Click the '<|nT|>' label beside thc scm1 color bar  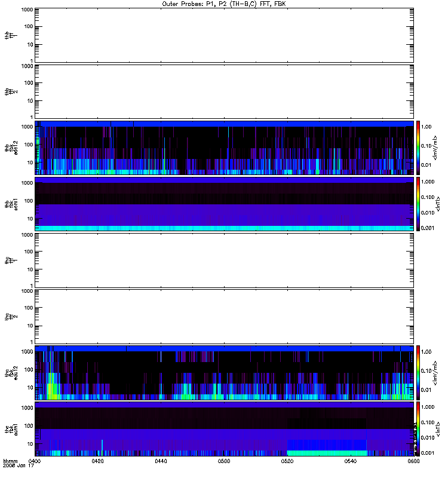438,429
